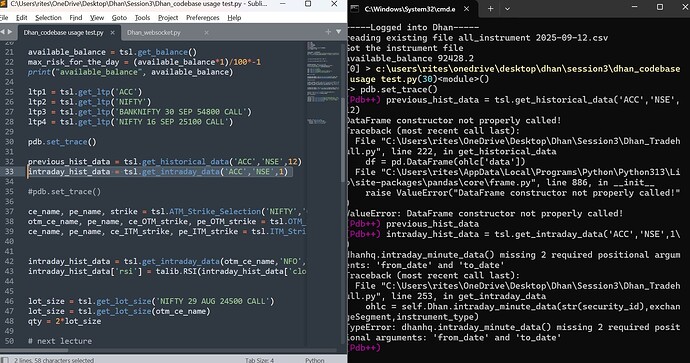Screen dimensions: 690x363
Task: Click line number 33 in gutter
Action: pos(9,172)
